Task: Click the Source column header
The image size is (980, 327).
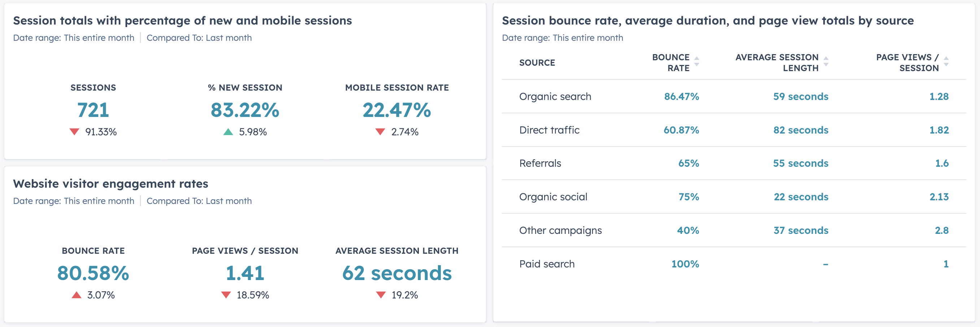Action: [x=537, y=63]
